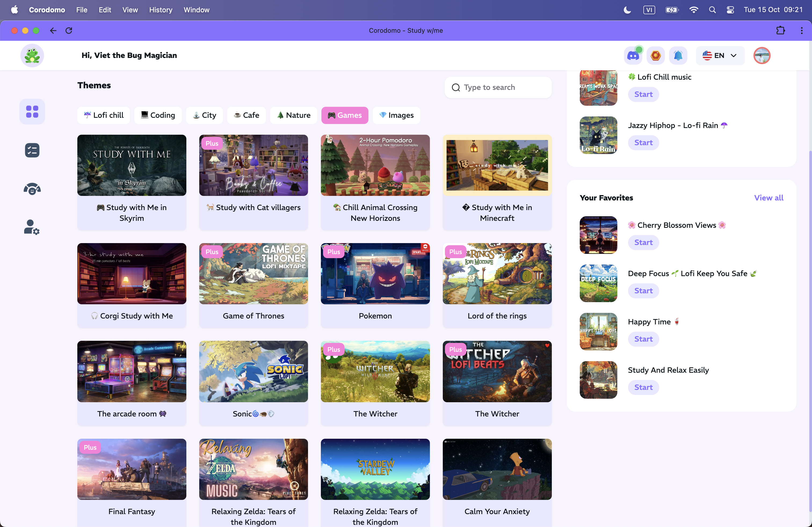
Task: Toggle the Do Not Disturb moon icon
Action: (627, 10)
